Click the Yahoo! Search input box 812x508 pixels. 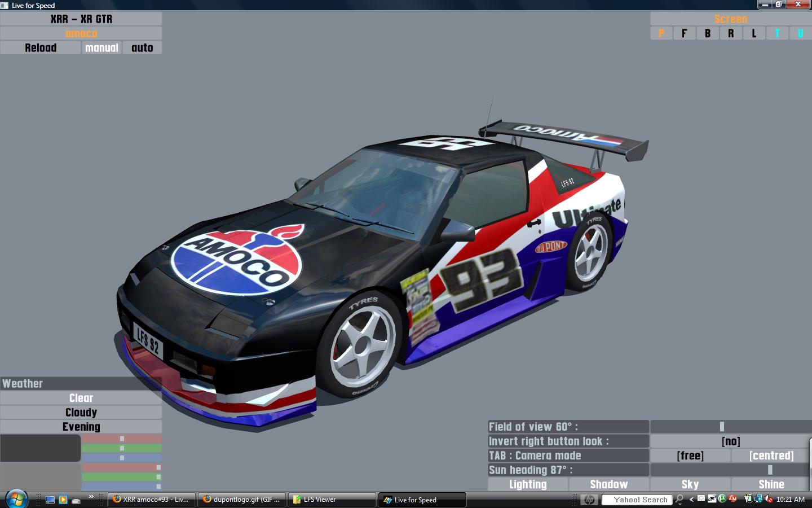(x=637, y=500)
